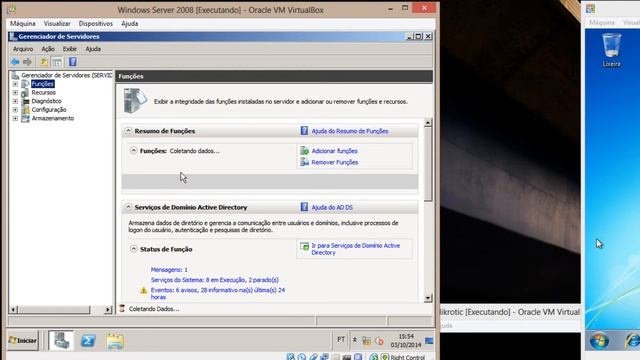Go to Ir para Serviços de Domínio Active Directory

[x=356, y=249]
